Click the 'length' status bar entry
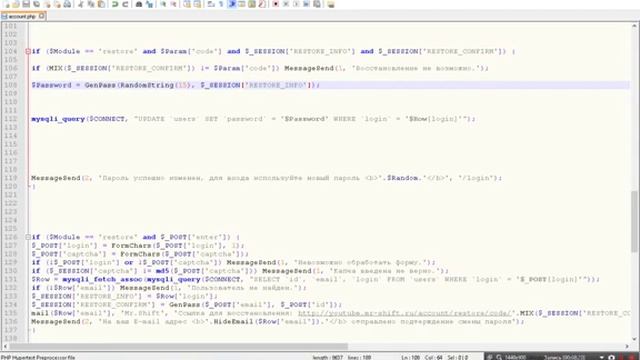This screenshot has width=640, height=360. [328, 357]
